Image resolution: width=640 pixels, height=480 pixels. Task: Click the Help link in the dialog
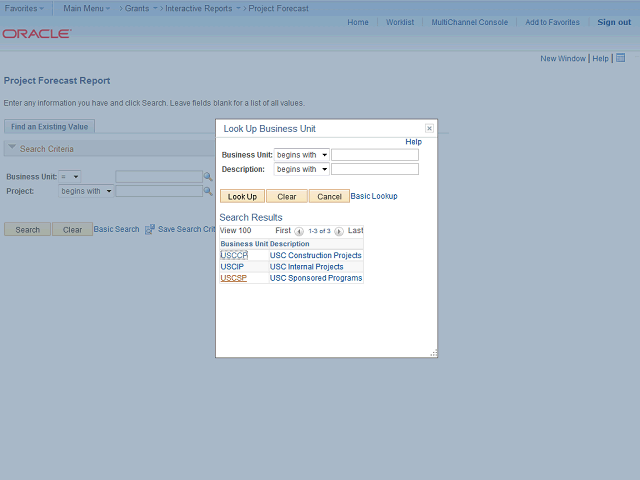tap(413, 142)
